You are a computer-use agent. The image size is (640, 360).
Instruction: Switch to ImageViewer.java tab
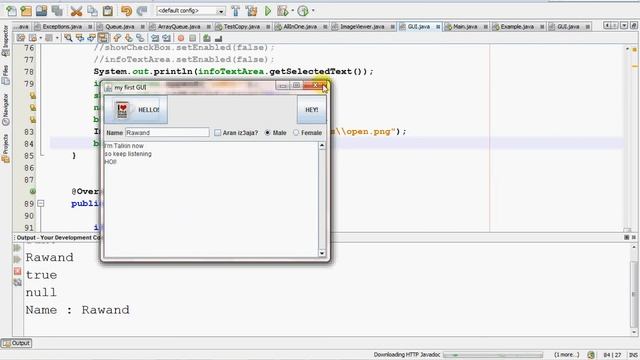pyautogui.click(x=362, y=27)
